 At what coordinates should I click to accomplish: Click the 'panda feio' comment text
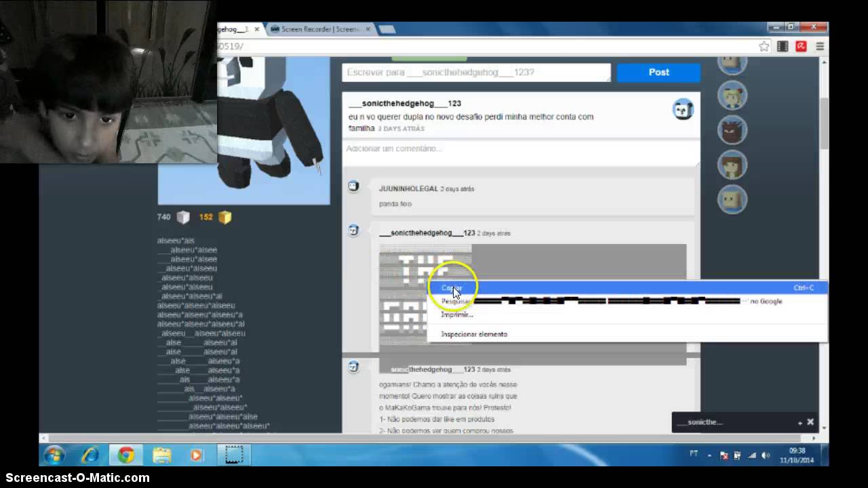395,204
